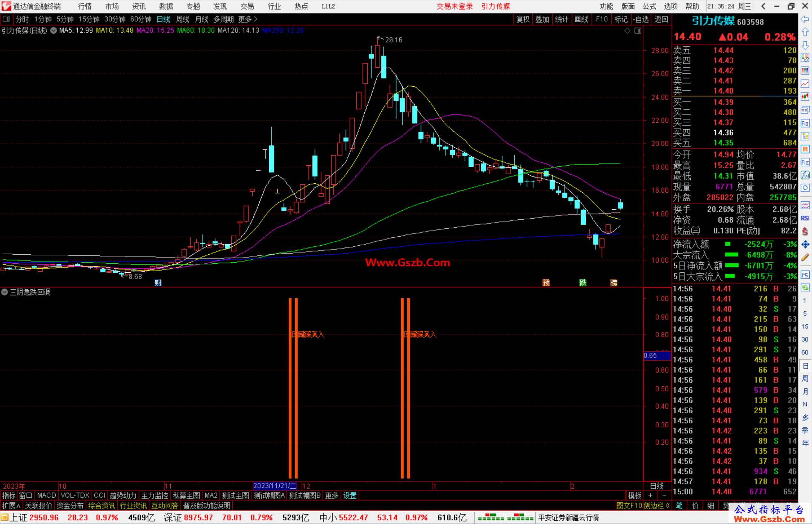
Task: Click the hierarchy tree structure sidebar icon
Action: 805,136
